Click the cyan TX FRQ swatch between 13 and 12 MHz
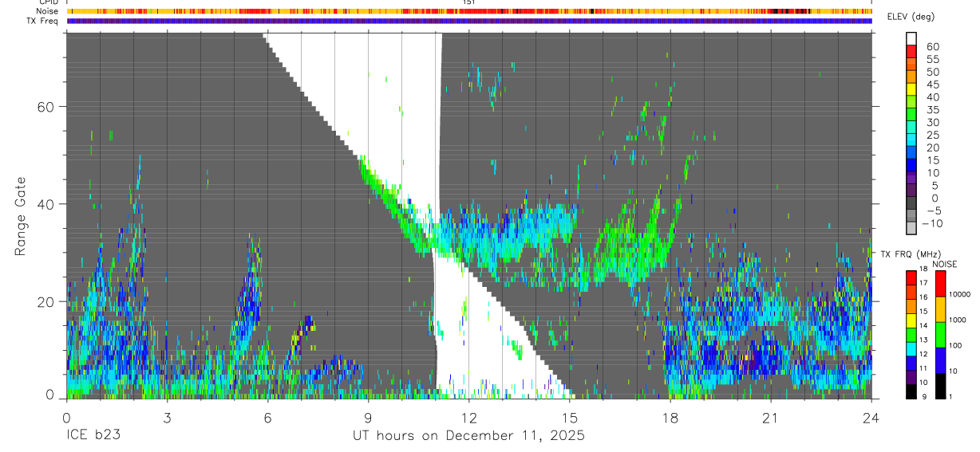The width and height of the screenshot is (980, 452). [x=912, y=348]
